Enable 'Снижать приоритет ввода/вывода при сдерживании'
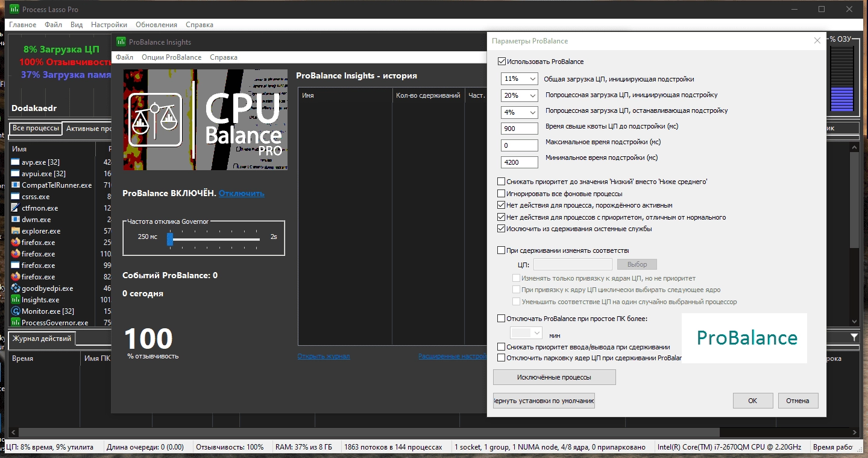This screenshot has height=458, width=868. coord(502,347)
